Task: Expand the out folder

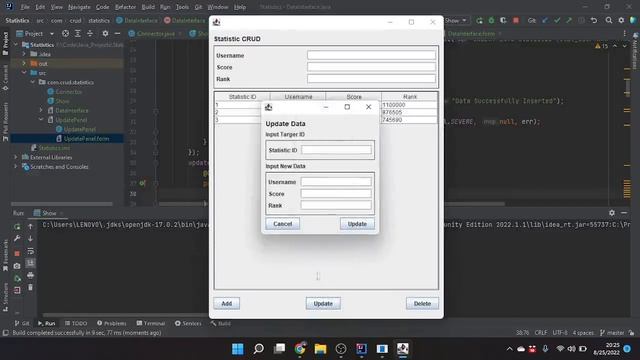Action: pyautogui.click(x=24, y=63)
